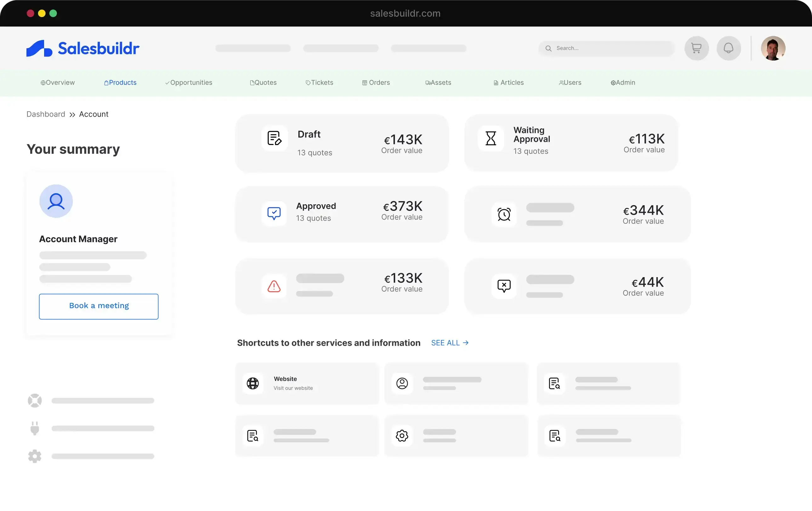
Task: Click the Visit our website text
Action: 293,388
